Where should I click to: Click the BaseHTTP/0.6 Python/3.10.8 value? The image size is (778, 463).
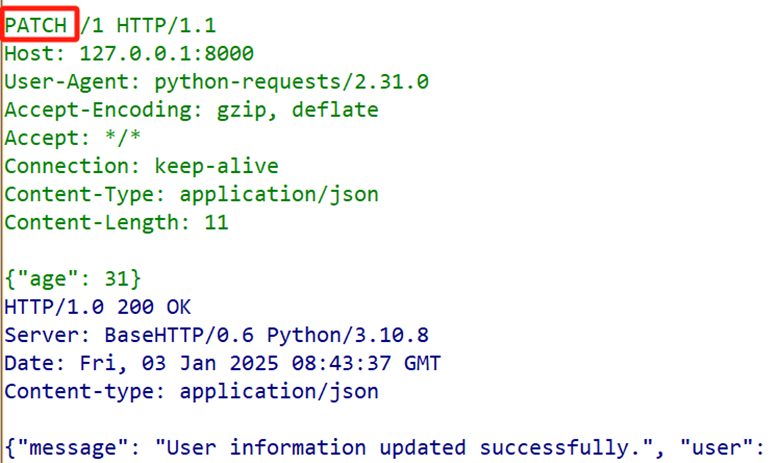click(x=253, y=335)
